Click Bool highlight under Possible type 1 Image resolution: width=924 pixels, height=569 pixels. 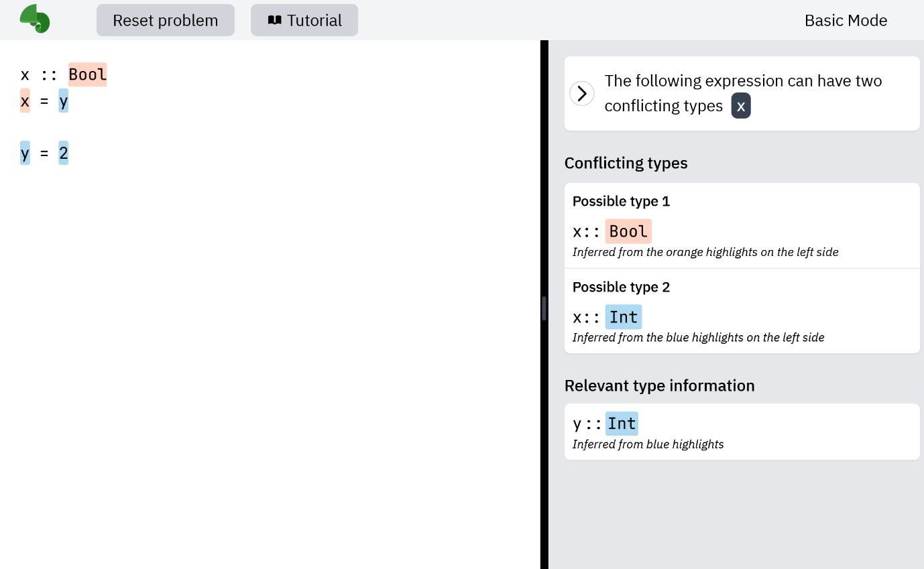(x=628, y=231)
